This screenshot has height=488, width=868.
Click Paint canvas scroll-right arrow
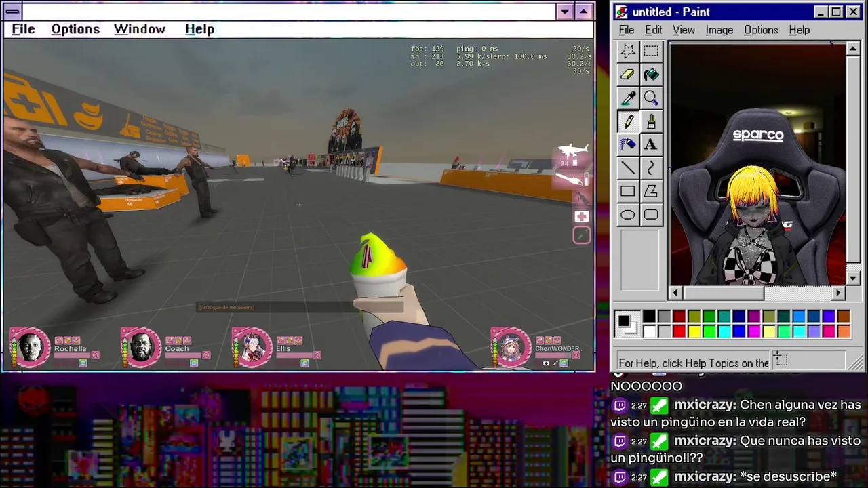click(839, 293)
